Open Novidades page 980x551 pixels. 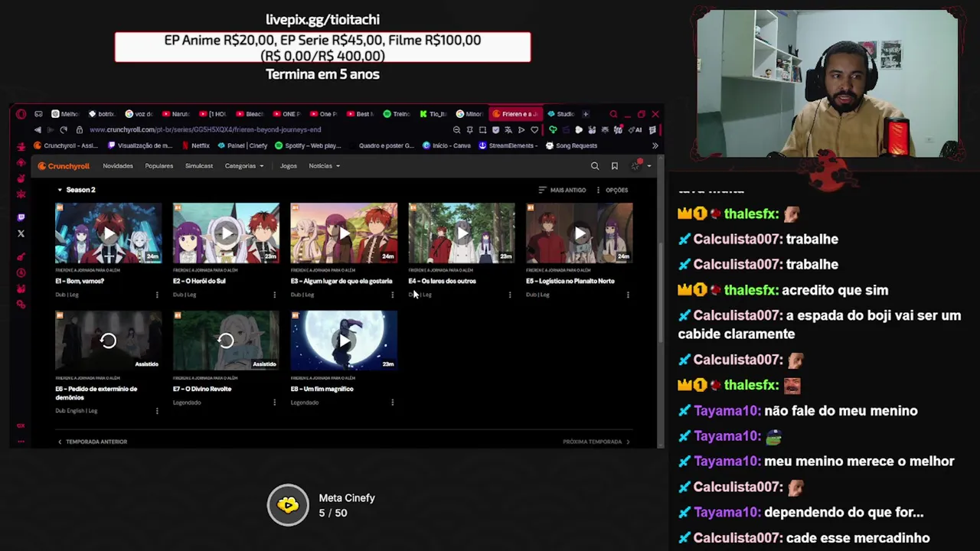[x=118, y=166]
